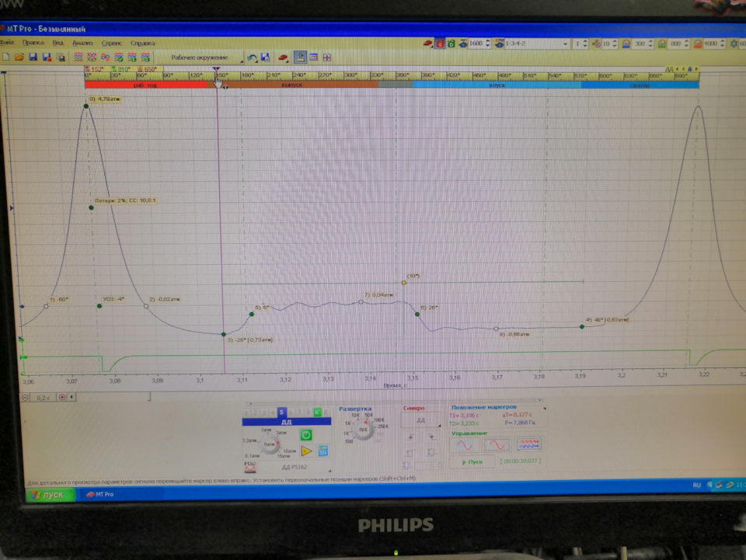Click the yellow play triangle button
Viewport: 746px width, 560px height.
coord(306,451)
